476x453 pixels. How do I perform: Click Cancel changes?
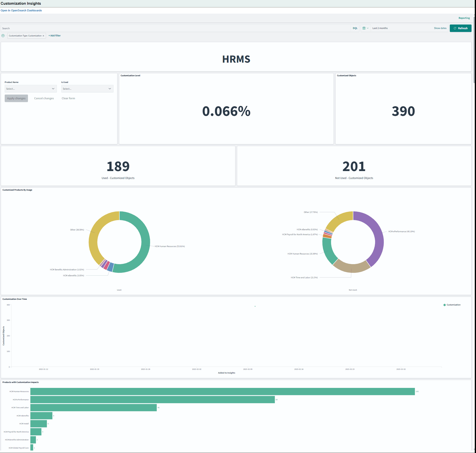click(x=44, y=98)
